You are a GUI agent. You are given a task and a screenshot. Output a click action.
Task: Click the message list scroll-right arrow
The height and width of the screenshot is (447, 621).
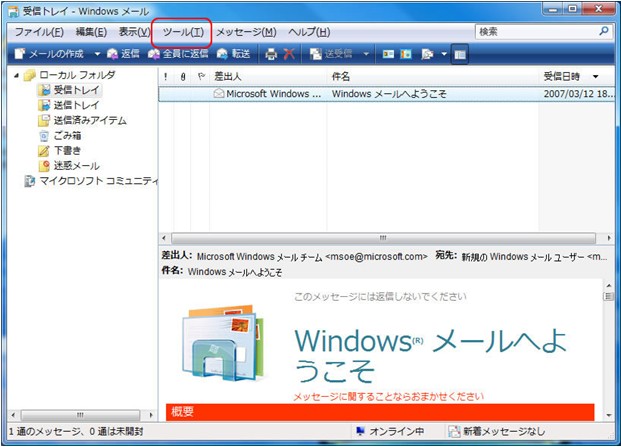[x=609, y=238]
